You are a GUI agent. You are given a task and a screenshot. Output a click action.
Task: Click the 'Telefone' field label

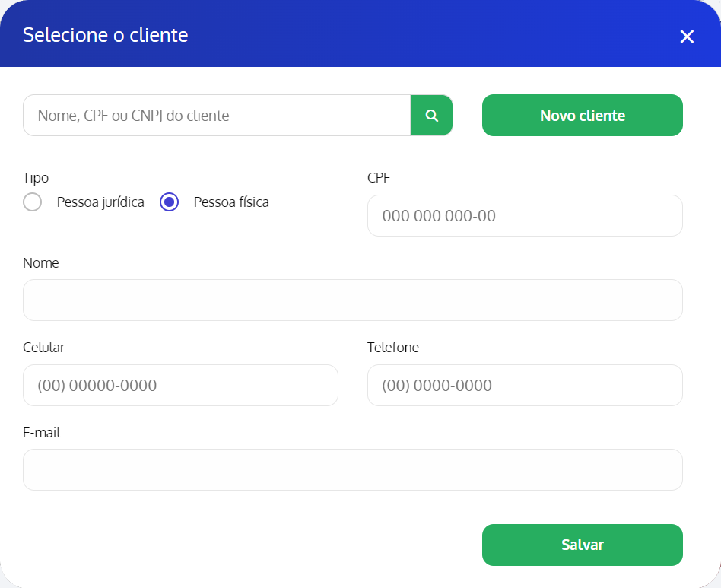pos(392,348)
